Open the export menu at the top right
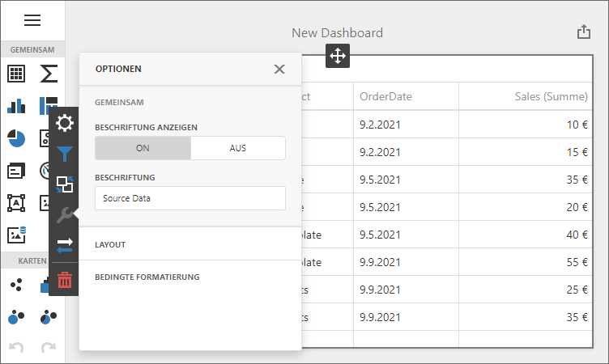The height and width of the screenshot is (364, 609). click(583, 32)
